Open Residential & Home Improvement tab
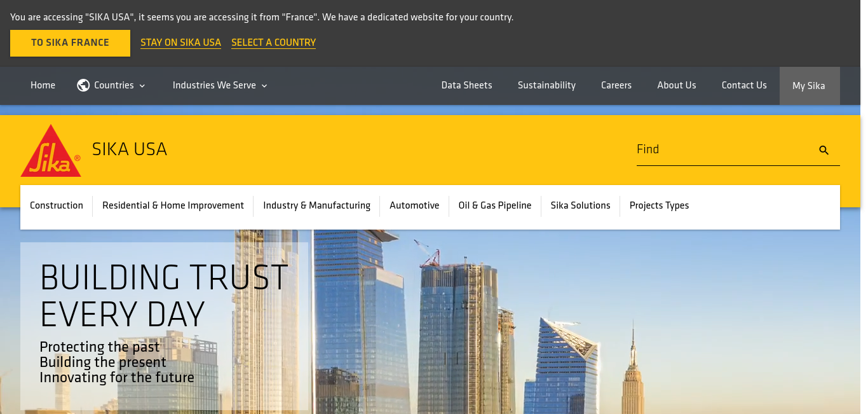The height and width of the screenshot is (414, 868). [173, 205]
